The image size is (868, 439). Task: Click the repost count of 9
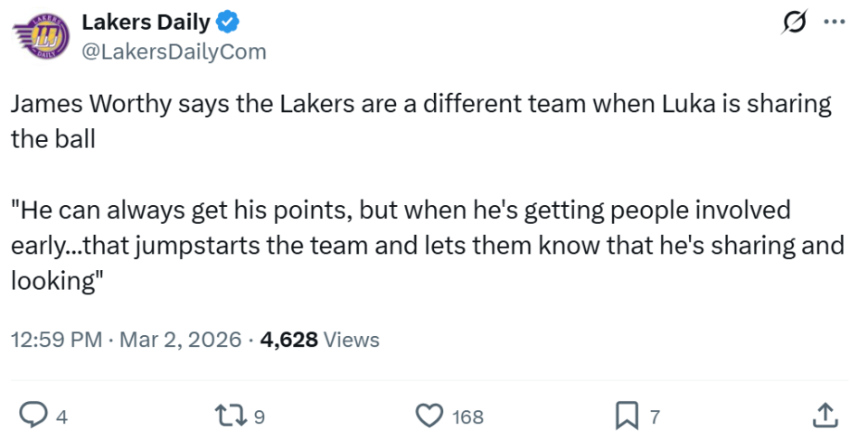pos(259,416)
